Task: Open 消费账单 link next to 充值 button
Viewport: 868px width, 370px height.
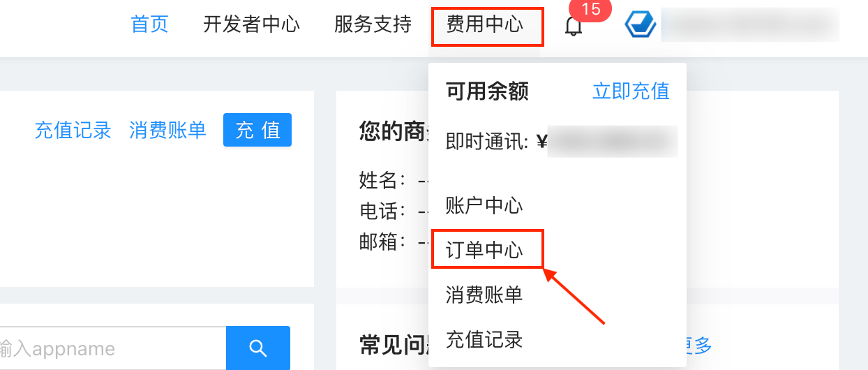Action: pyautogui.click(x=167, y=131)
